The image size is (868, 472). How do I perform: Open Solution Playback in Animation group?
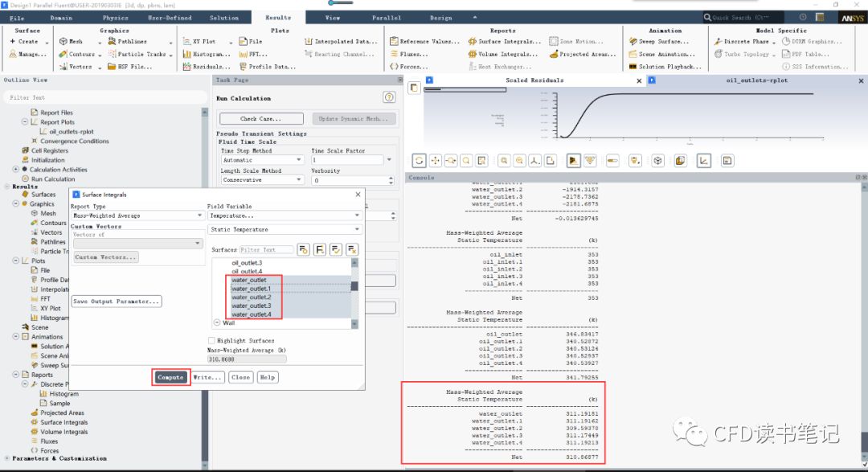[x=665, y=67]
